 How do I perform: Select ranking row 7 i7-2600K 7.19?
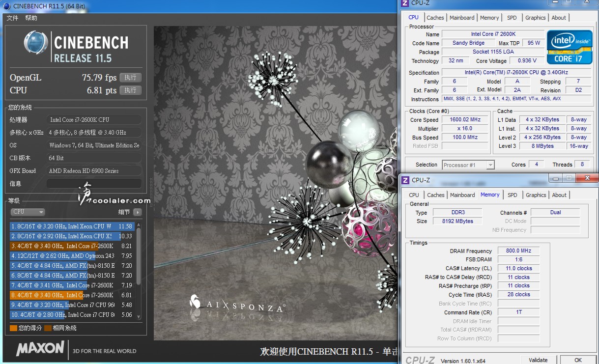[72, 285]
